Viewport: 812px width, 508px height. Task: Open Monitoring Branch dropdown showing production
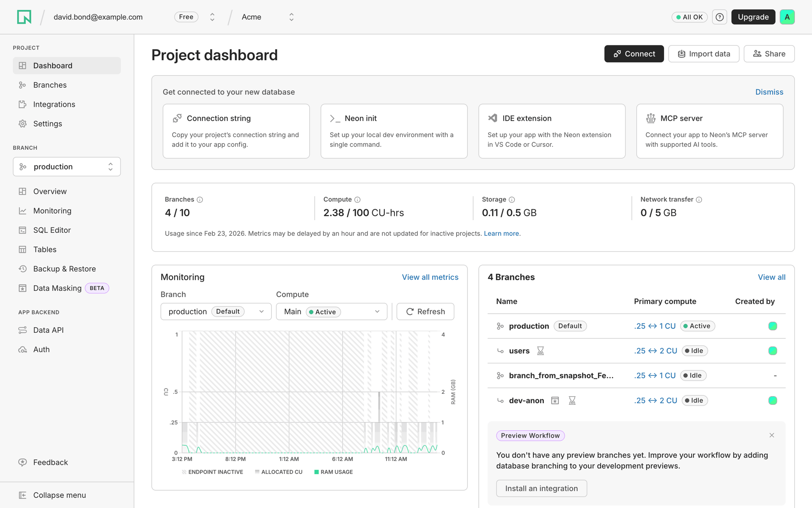pyautogui.click(x=216, y=312)
